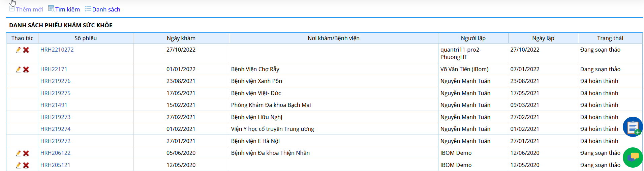Image resolution: width=644 pixels, height=171 pixels.
Task: Delete record HRH205121 with red X
Action: tap(26, 165)
